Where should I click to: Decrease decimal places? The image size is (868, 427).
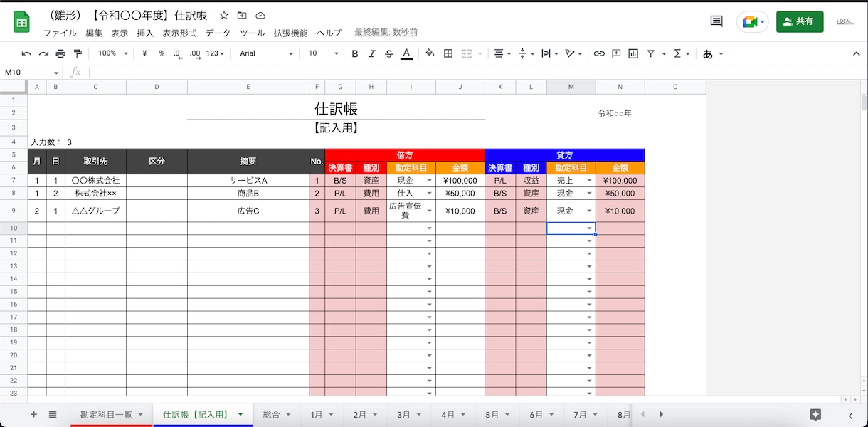click(x=178, y=53)
